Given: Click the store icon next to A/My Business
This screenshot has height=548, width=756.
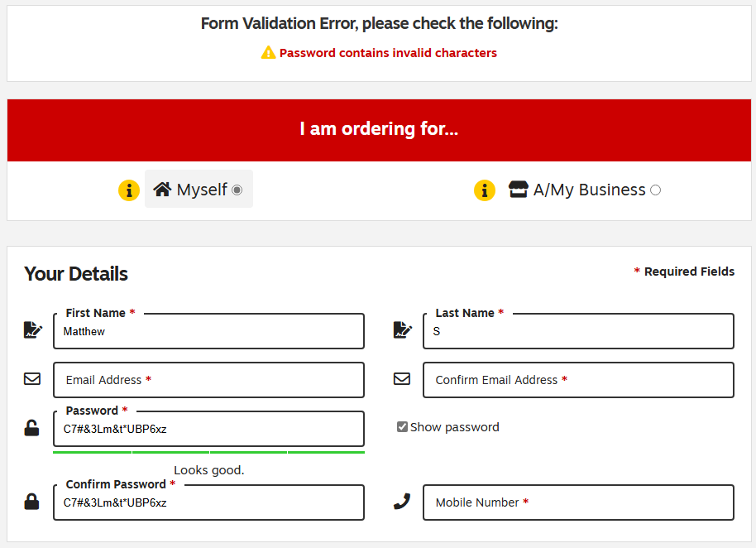Looking at the screenshot, I should pos(519,189).
